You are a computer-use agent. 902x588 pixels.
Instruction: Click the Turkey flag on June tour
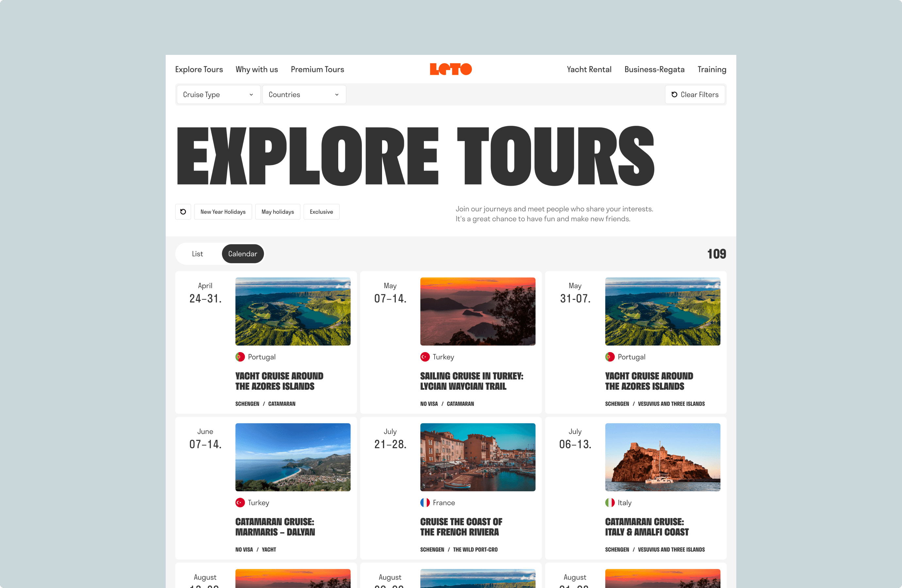(240, 503)
